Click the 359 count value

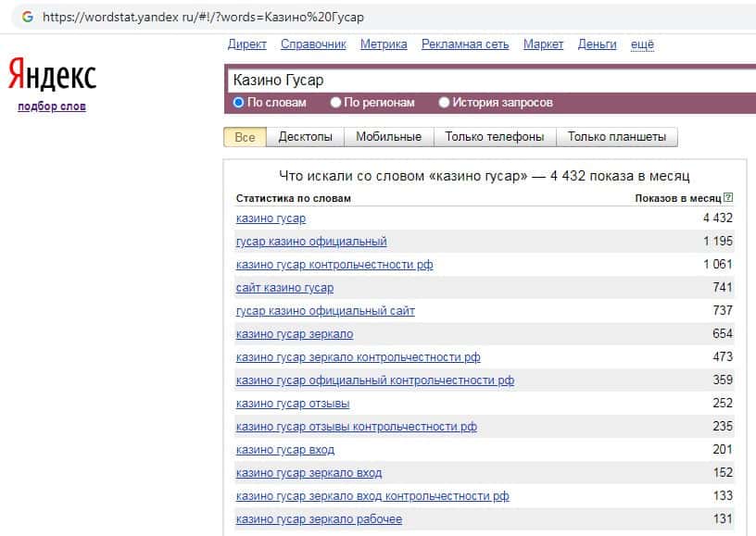tap(723, 380)
